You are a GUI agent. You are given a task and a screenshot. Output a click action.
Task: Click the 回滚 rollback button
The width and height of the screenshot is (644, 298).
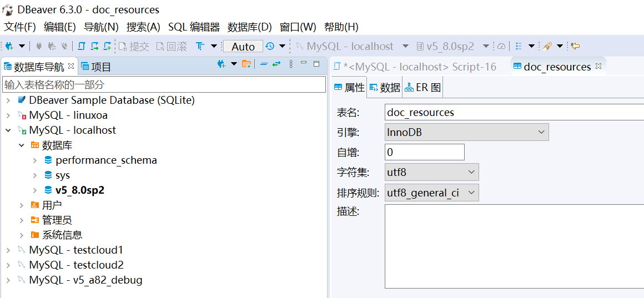(x=171, y=47)
